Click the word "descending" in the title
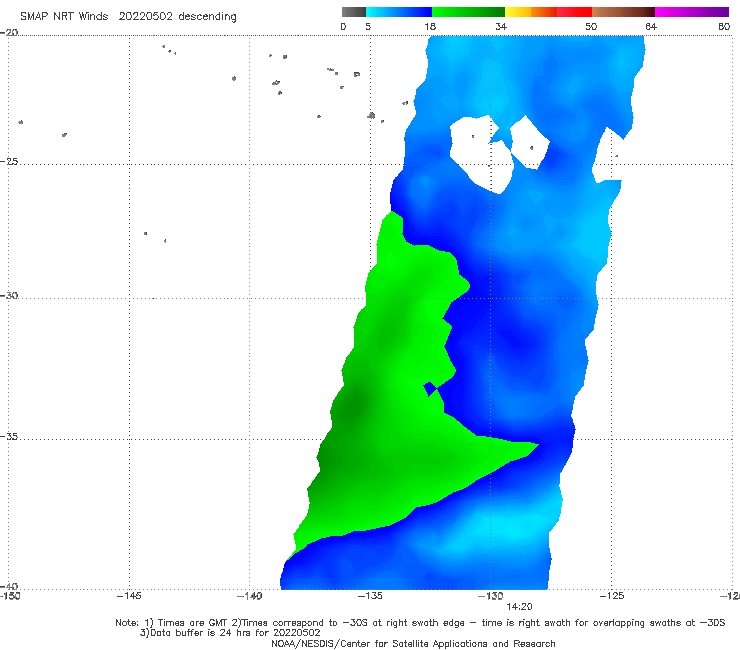Image resolution: width=740 pixels, height=650 pixels. [207, 17]
